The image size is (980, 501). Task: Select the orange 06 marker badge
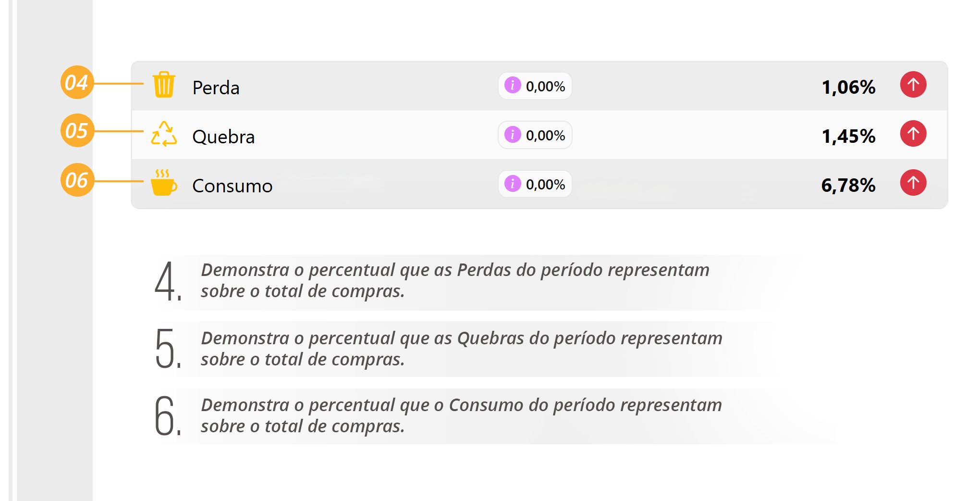[x=77, y=180]
